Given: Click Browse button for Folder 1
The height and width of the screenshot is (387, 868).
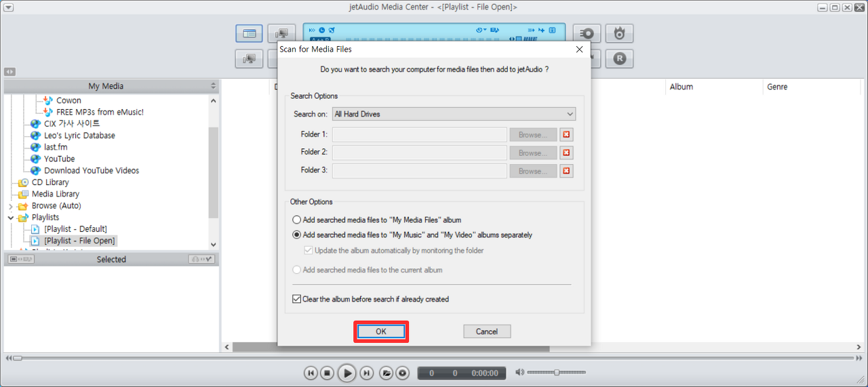Looking at the screenshot, I should (533, 134).
